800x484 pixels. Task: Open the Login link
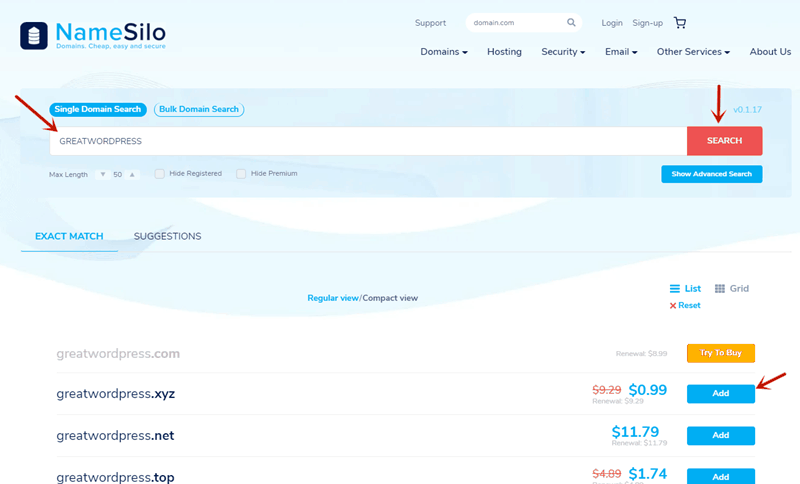[x=612, y=23]
